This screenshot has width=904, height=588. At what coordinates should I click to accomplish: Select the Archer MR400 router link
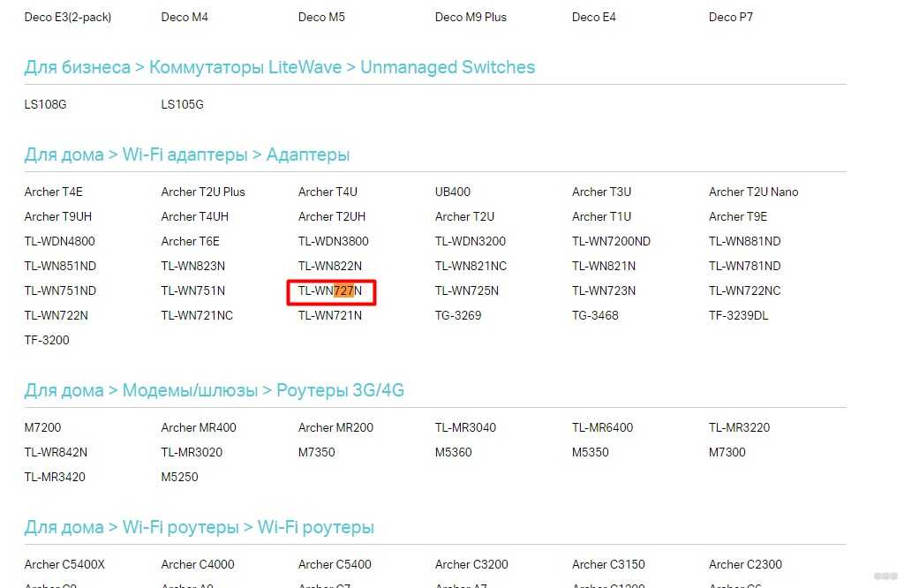point(199,427)
